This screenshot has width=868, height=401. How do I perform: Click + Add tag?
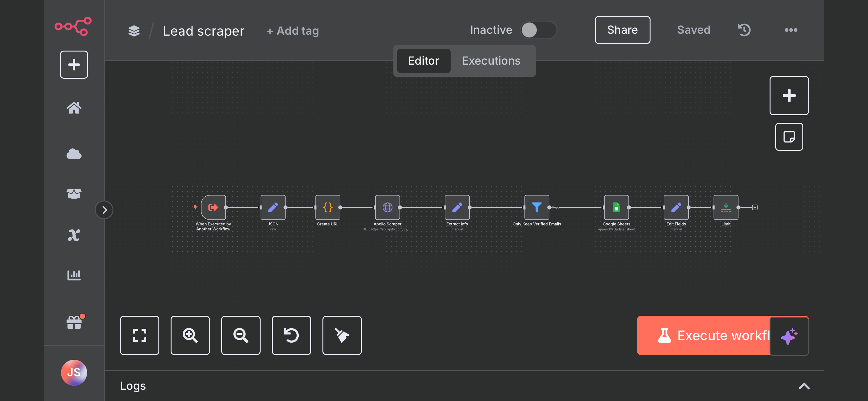pyautogui.click(x=293, y=31)
